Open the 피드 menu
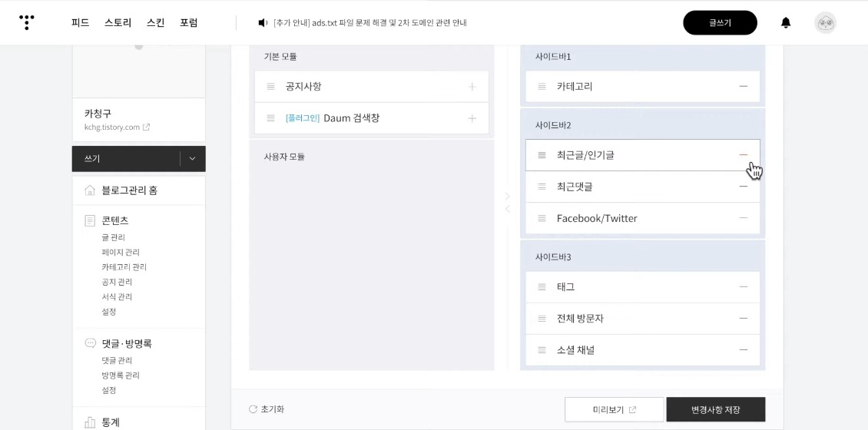The image size is (868, 430). [80, 23]
